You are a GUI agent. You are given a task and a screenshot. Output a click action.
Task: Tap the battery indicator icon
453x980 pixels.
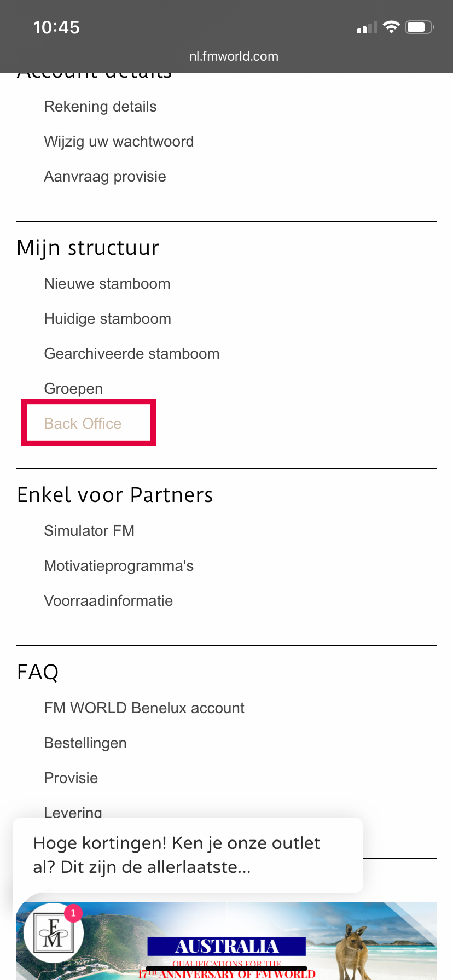coord(420,27)
